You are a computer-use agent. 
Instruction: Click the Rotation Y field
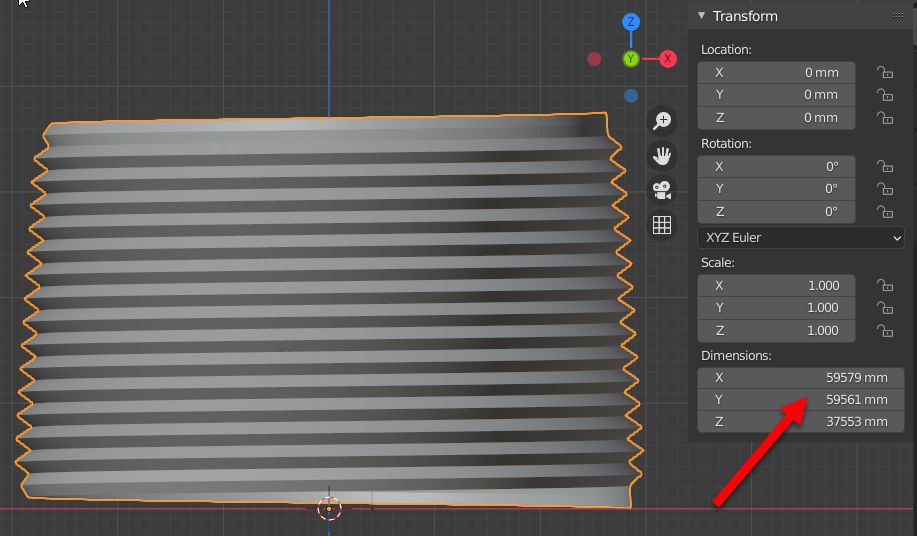pyautogui.click(x=776, y=189)
